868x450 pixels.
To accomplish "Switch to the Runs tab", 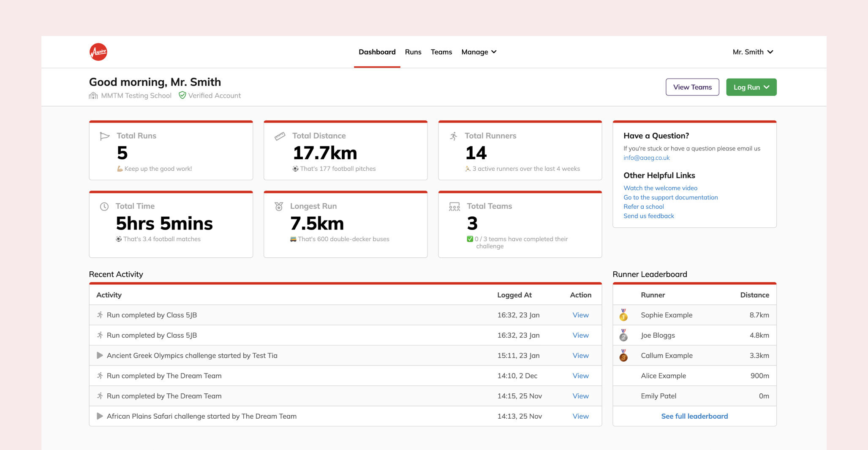I will pyautogui.click(x=413, y=52).
